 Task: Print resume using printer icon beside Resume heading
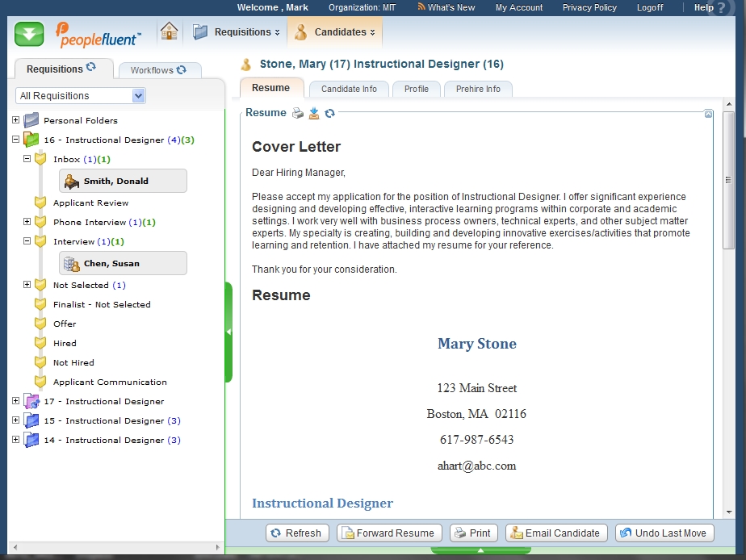[x=298, y=114]
